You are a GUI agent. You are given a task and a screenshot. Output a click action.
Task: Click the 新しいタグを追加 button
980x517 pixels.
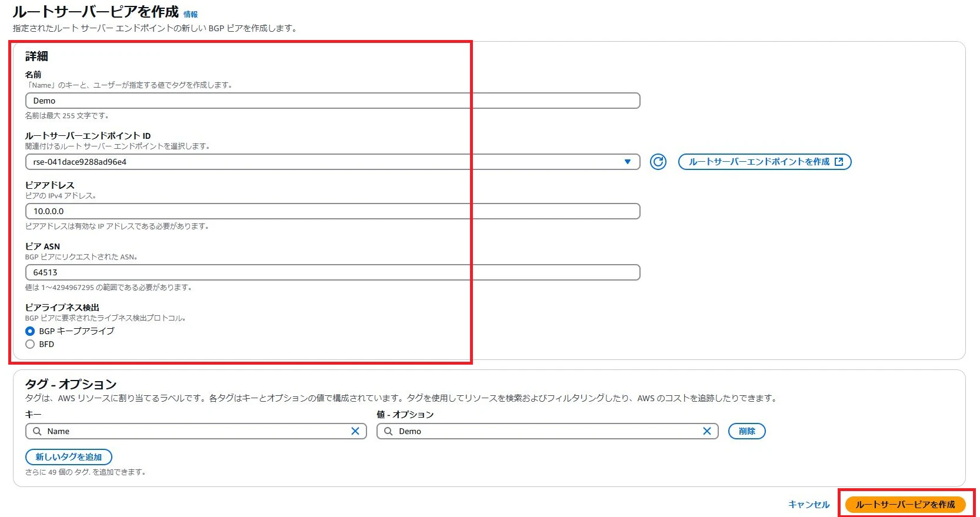point(69,457)
